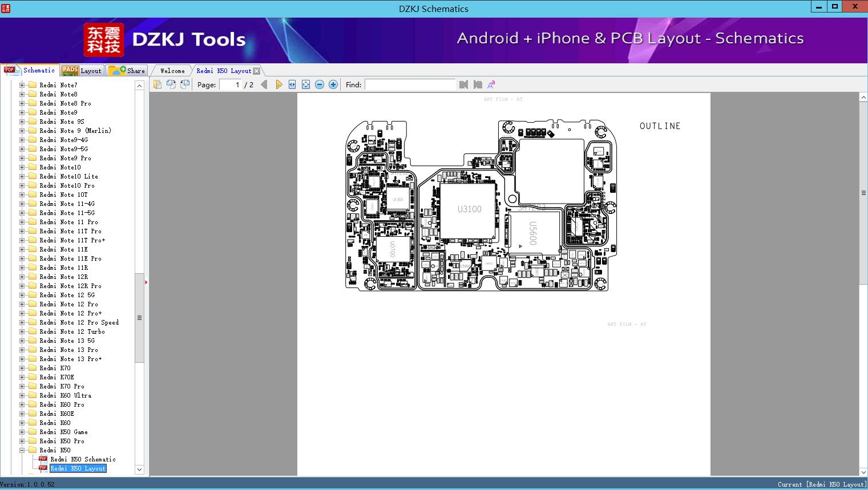
Task: Zoom out using the minus icon
Action: (x=320, y=84)
